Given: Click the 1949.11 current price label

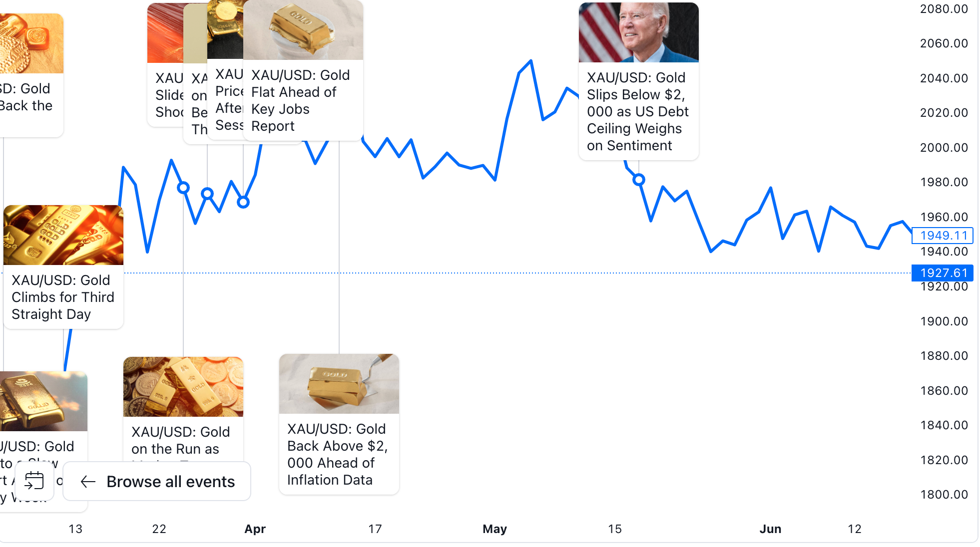Looking at the screenshot, I should click(942, 236).
